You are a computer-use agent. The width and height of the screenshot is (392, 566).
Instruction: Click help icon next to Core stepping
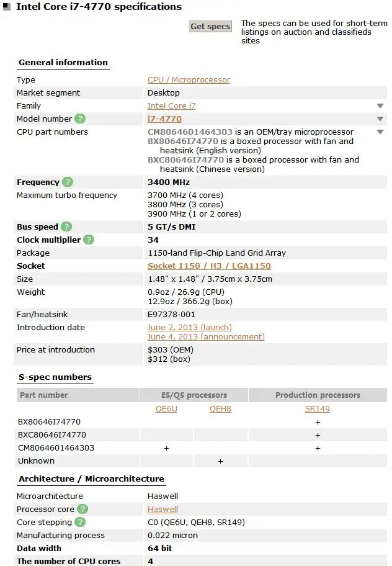click(x=81, y=522)
